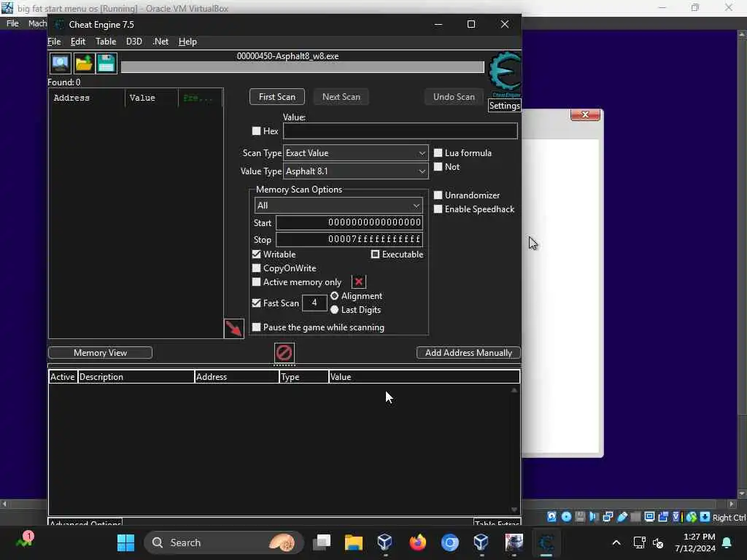Click the Start address field
Image resolution: width=747 pixels, height=560 pixels.
click(349, 222)
